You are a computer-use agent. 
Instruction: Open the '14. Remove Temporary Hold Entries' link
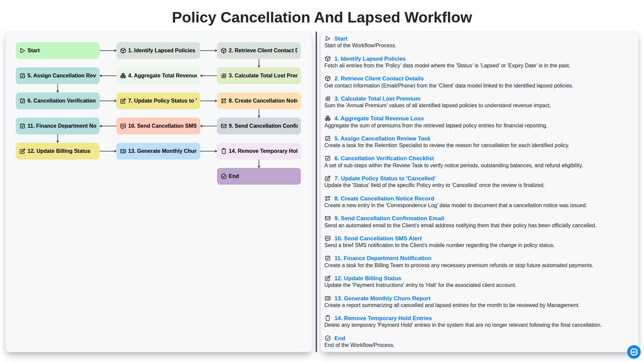(x=383, y=318)
